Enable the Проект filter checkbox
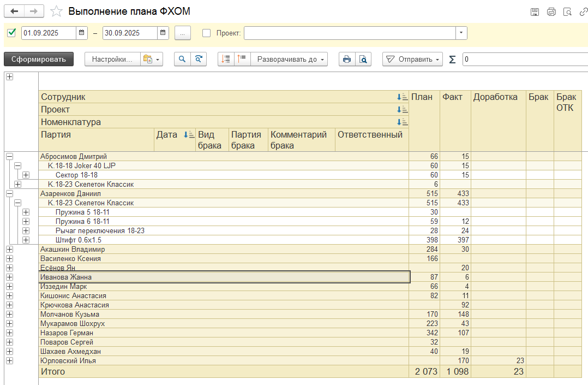588x385 pixels. coord(207,33)
